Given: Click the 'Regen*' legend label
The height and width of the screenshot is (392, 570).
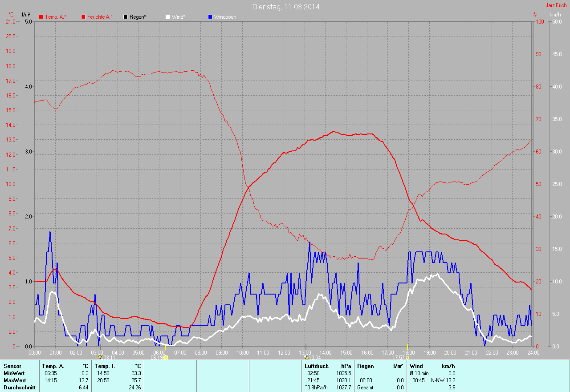Looking at the screenshot, I should (138, 17).
